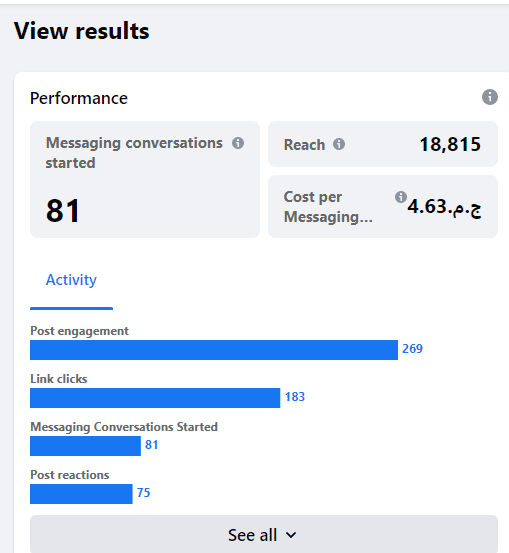Image resolution: width=509 pixels, height=553 pixels.
Task: Select the Messaging conversations started card
Action: point(145,180)
